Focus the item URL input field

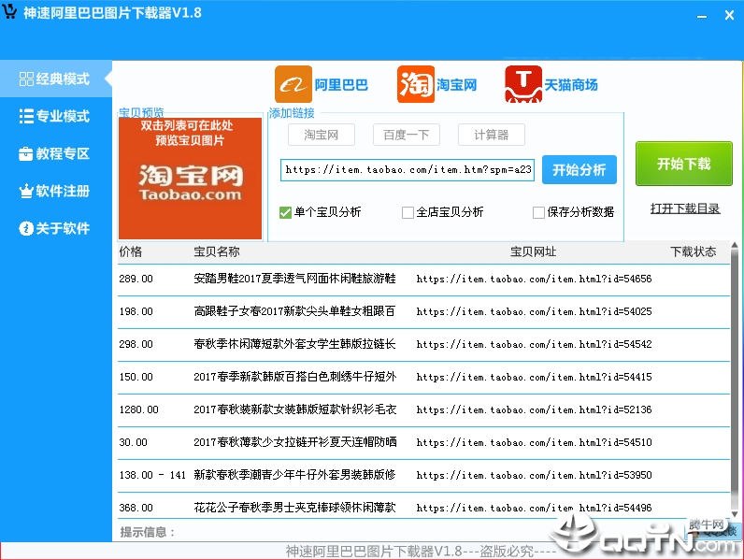tap(408, 170)
